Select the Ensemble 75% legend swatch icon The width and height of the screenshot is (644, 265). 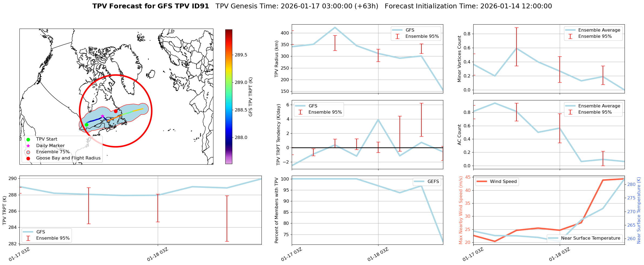click(x=28, y=152)
